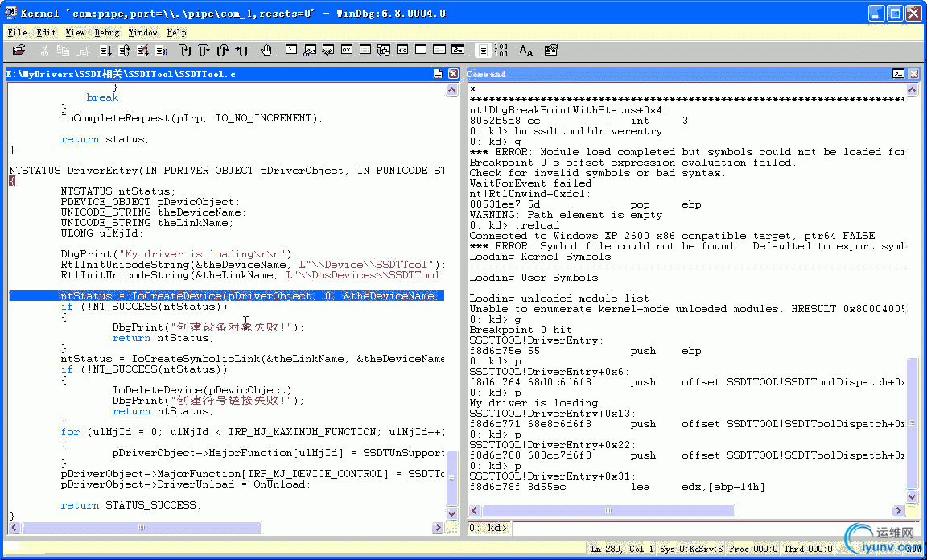This screenshot has width=927, height=560.
Task: Open the Disassembly window
Action: pyautogui.click(x=402, y=50)
